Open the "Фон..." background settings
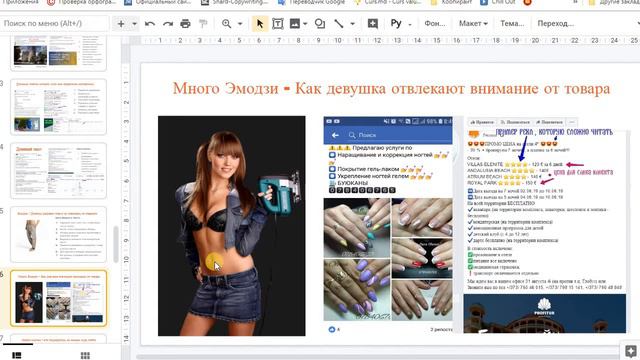 (x=435, y=23)
